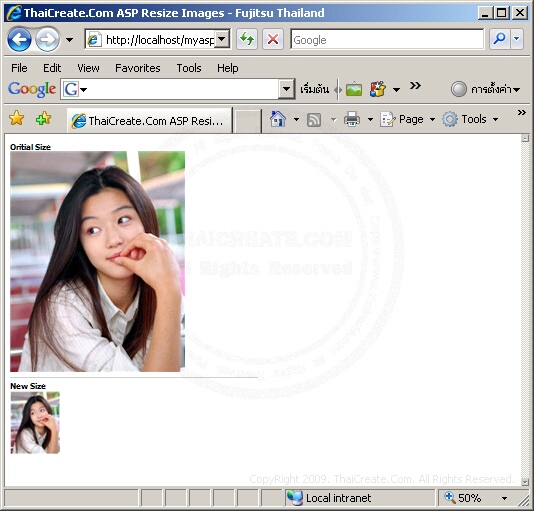534x511 pixels.
Task: Click the original size photo
Action: pos(97,261)
